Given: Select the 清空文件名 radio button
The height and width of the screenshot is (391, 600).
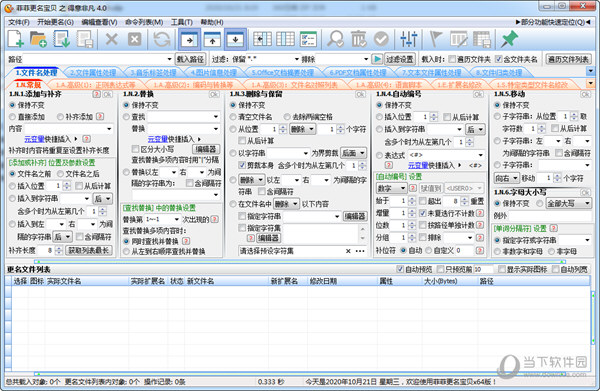Looking at the screenshot, I should (x=233, y=117).
